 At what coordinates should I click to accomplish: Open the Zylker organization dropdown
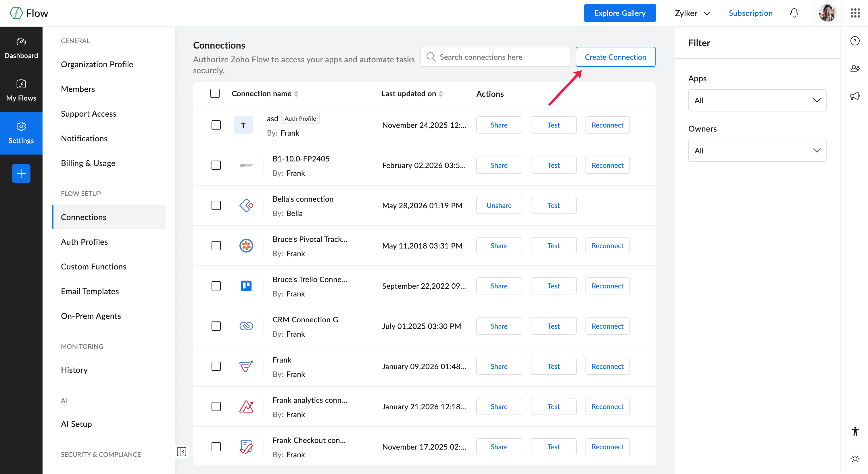coord(692,13)
